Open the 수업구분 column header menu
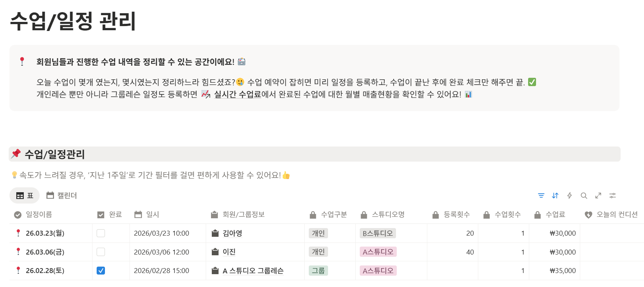The height and width of the screenshot is (287, 644). [x=334, y=214]
